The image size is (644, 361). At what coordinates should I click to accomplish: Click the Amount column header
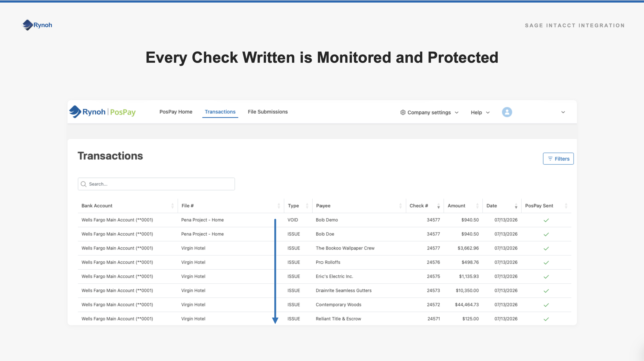[456, 206]
